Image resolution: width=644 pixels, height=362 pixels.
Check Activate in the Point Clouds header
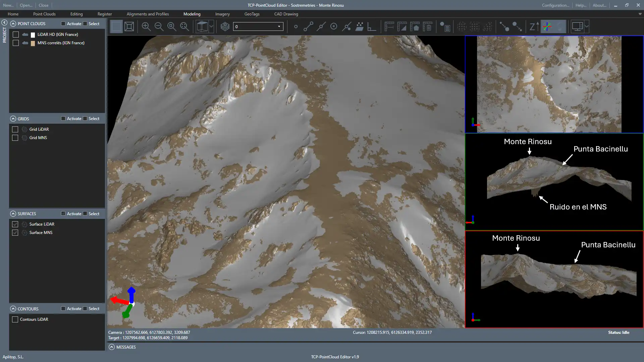(63, 24)
